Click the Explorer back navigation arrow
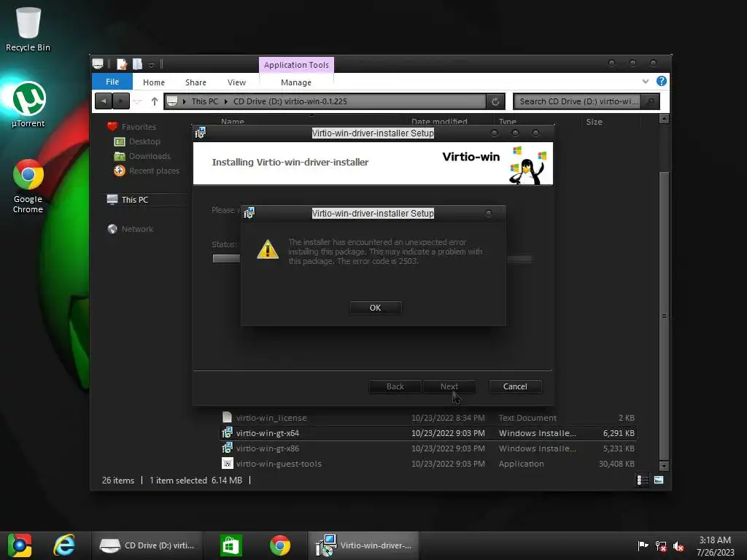Viewport: 747px width, 560px height. point(104,101)
